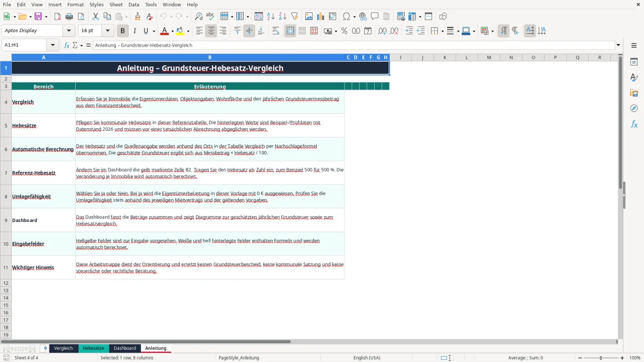This screenshot has width=644, height=362.
Task: Click the Save document icon
Action: coord(38,17)
